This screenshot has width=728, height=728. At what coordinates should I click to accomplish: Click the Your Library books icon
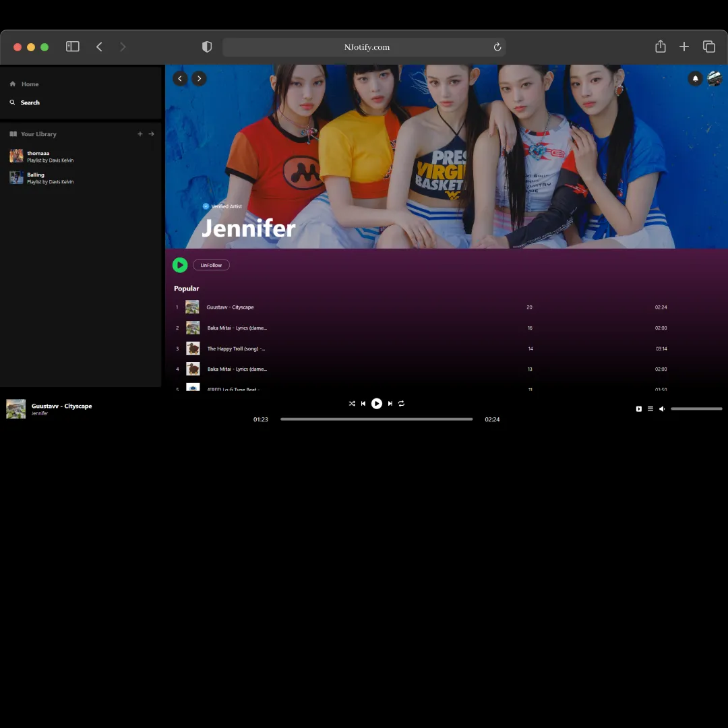coord(13,133)
